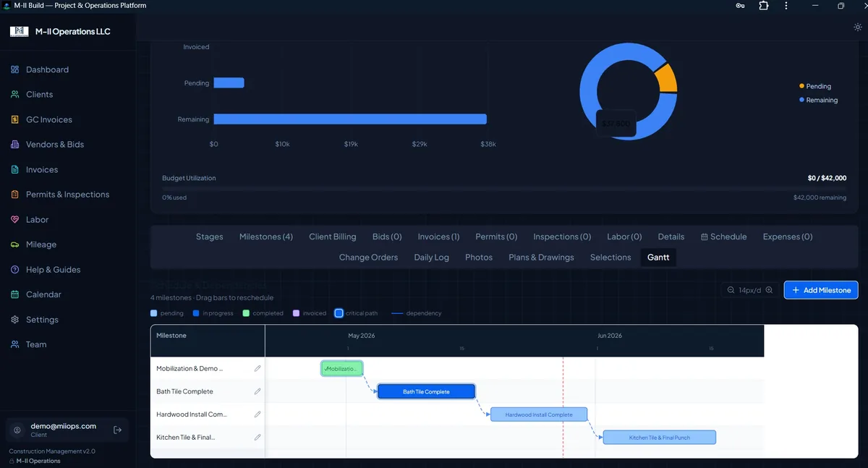Switch to the Stages tab

click(x=209, y=237)
